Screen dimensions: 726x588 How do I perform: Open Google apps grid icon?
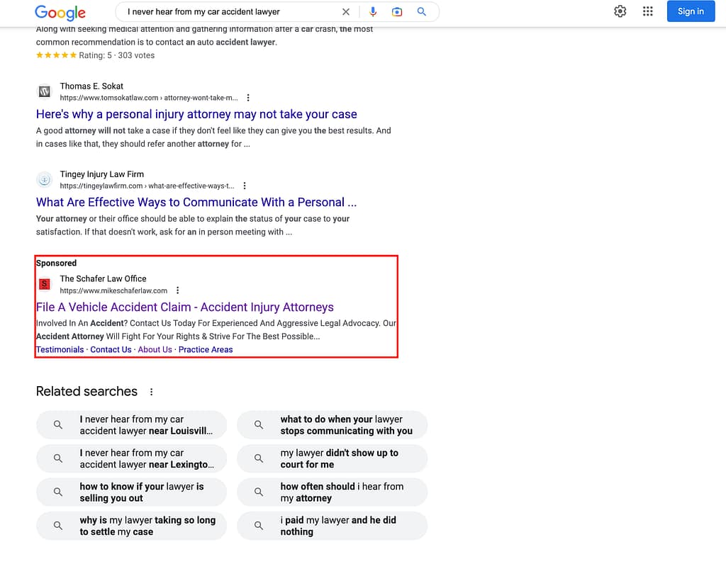pyautogui.click(x=648, y=11)
